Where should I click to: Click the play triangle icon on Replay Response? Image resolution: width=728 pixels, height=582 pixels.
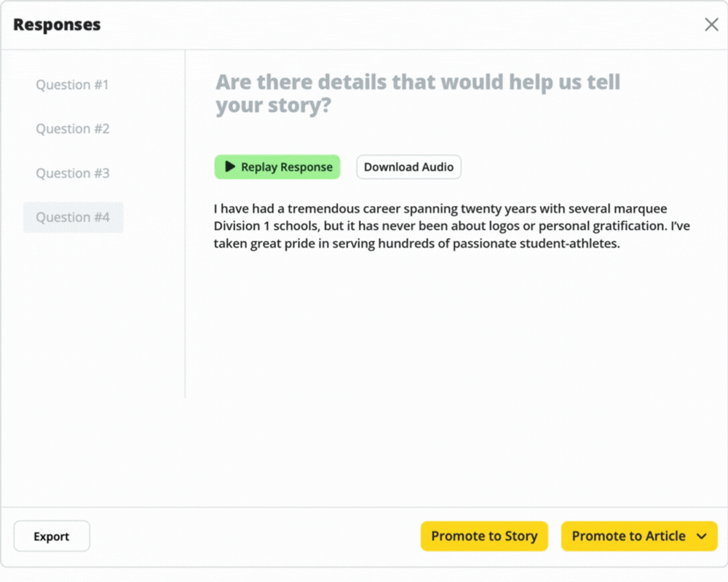(x=230, y=167)
